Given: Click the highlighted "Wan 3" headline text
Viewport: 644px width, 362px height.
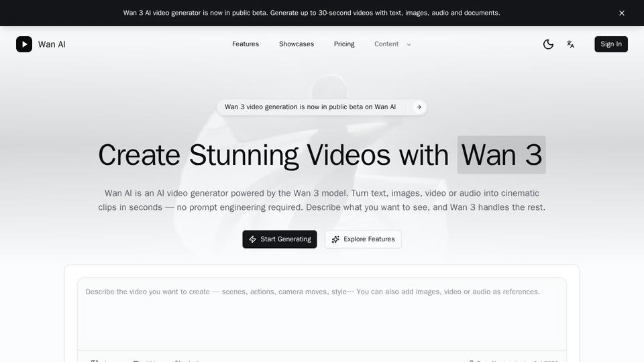Looking at the screenshot, I should [502, 155].
